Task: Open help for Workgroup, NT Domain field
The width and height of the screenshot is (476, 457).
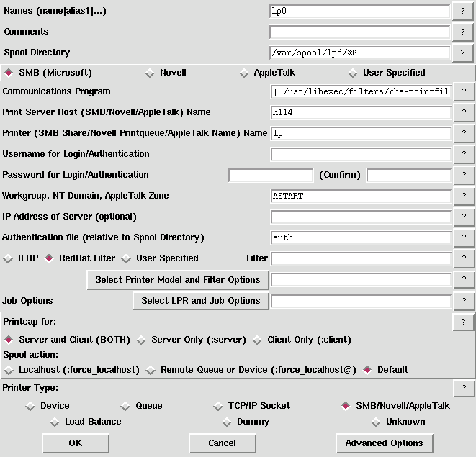Action: 464,196
